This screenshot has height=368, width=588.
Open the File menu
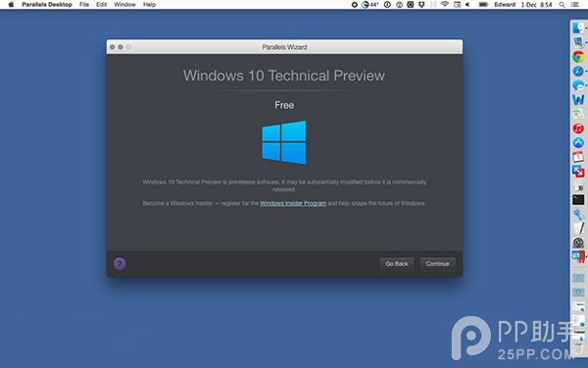coord(84,5)
